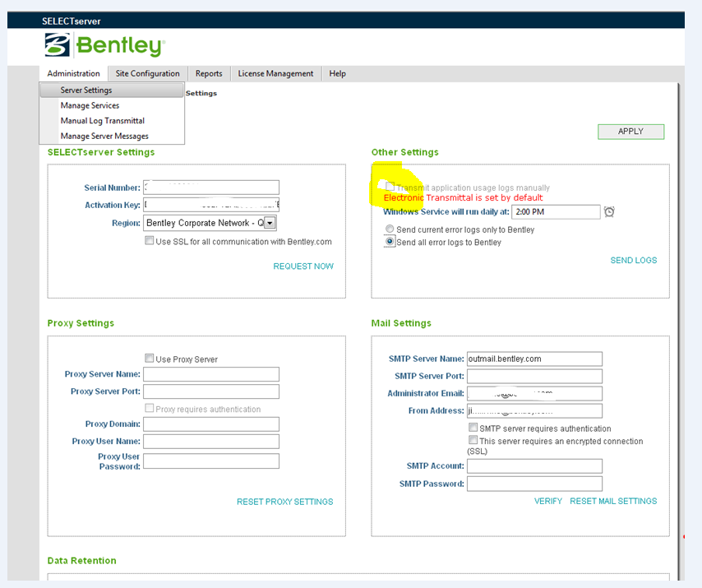Open Manage Server Messages menu entry
Image resolution: width=702 pixels, height=588 pixels.
point(112,136)
